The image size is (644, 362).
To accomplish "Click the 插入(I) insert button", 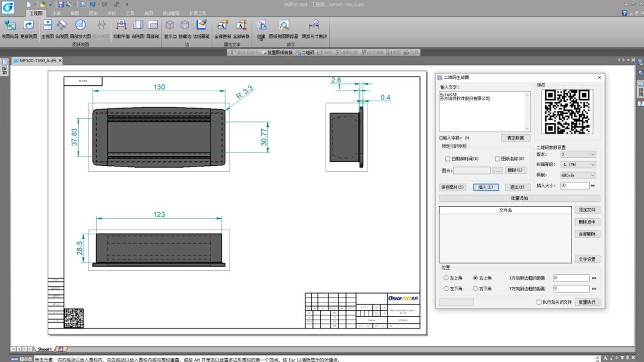I will pos(486,187).
